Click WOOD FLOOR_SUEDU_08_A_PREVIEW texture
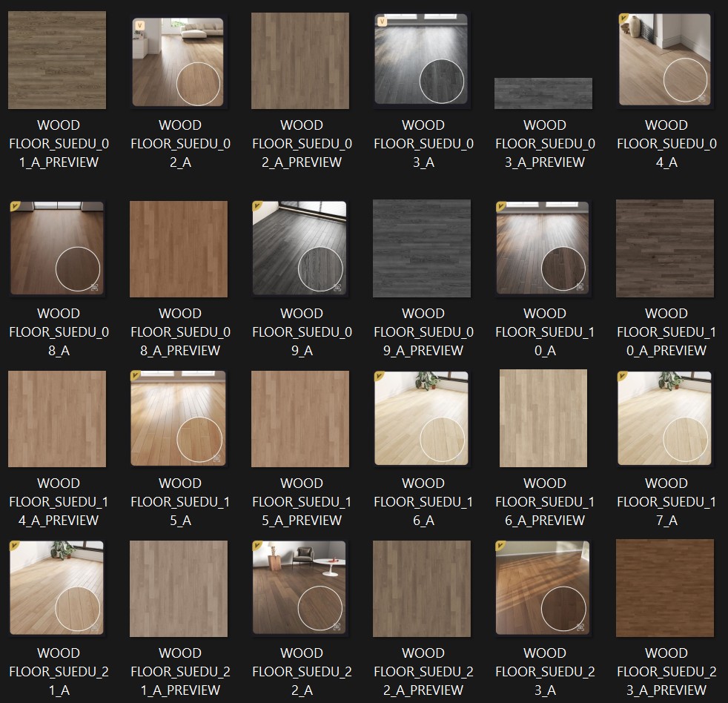This screenshot has height=703, width=728. pyautogui.click(x=179, y=249)
